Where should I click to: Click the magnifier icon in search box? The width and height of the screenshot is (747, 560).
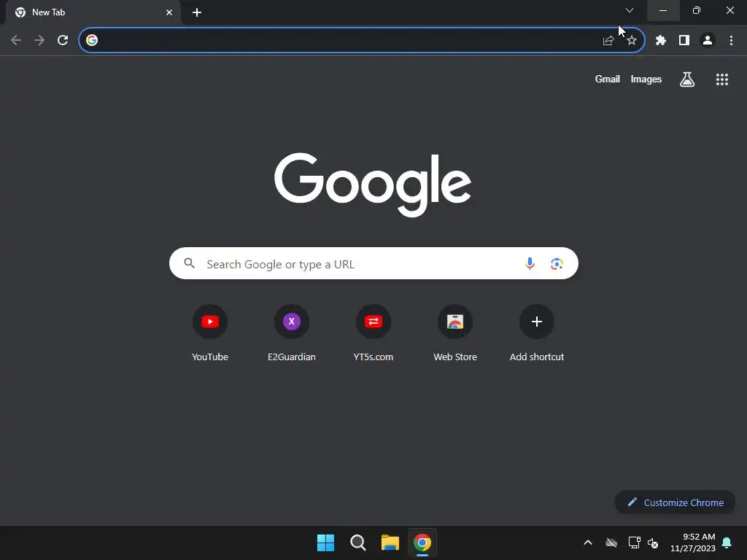(x=190, y=263)
